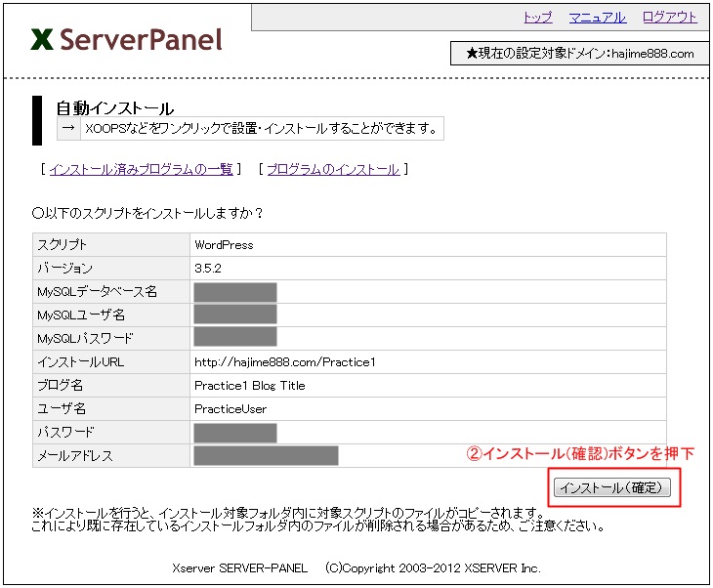
Task: Open the トップ link
Action: tap(537, 18)
